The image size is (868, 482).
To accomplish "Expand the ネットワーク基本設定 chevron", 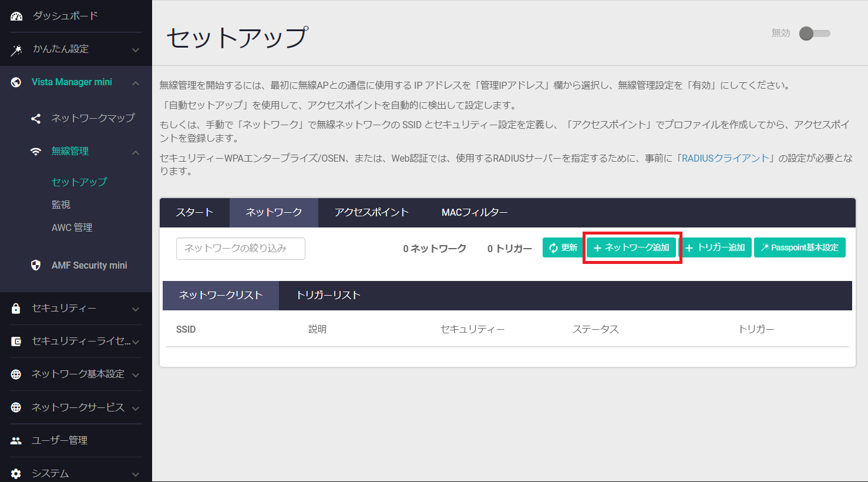I will (136, 375).
